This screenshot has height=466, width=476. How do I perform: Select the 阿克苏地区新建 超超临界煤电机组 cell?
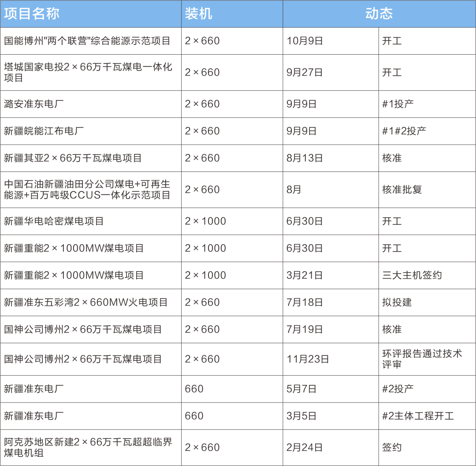(91, 447)
